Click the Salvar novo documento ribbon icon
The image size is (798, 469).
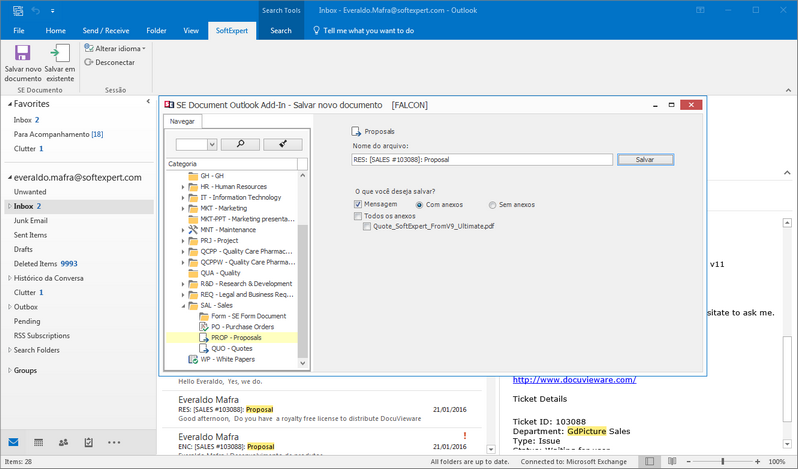[x=22, y=52]
